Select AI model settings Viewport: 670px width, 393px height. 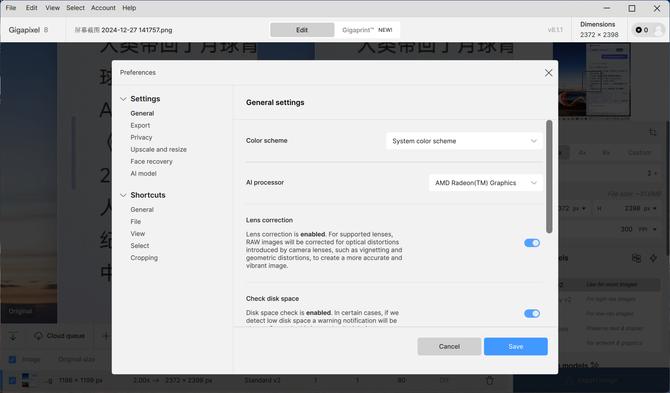point(144,173)
